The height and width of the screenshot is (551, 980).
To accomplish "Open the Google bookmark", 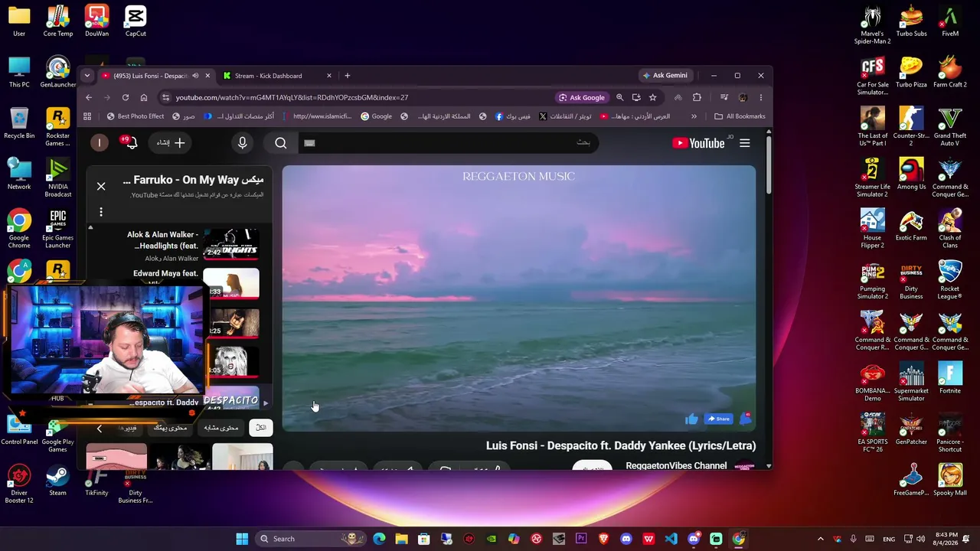I will 377,116.
